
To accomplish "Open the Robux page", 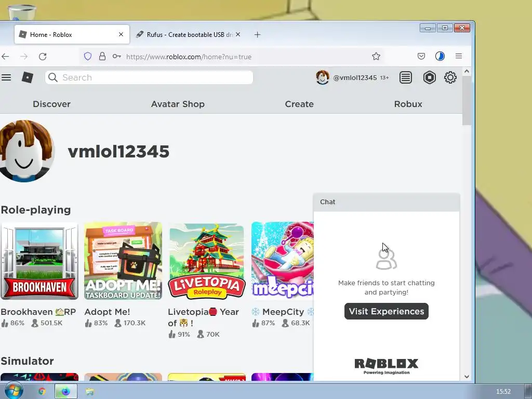I will click(x=408, y=104).
